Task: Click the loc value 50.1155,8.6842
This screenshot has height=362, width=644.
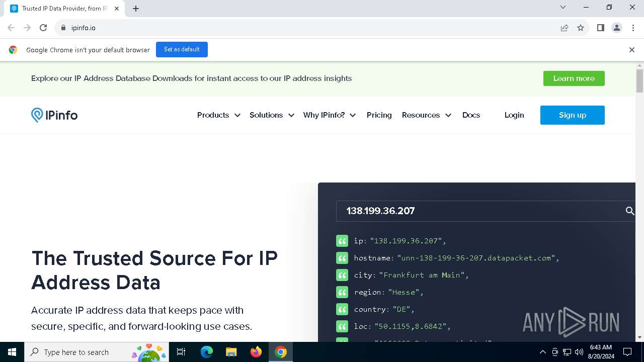Action: coord(410,326)
